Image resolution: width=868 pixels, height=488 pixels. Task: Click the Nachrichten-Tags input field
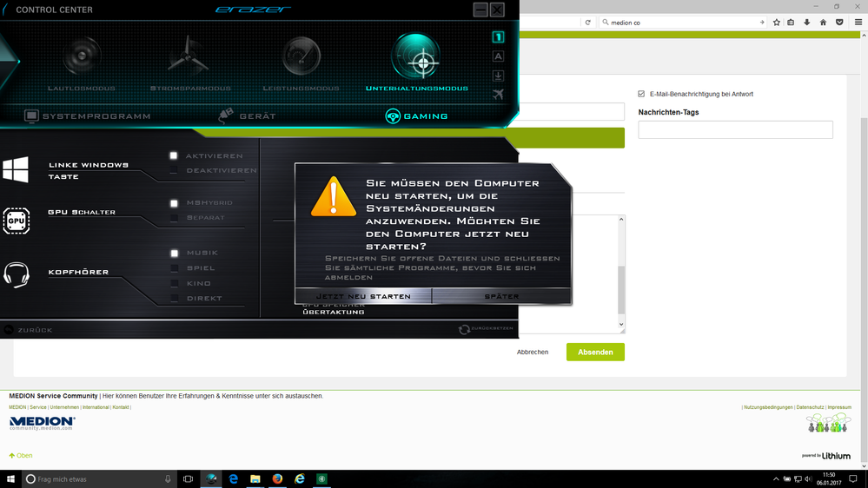click(735, 129)
